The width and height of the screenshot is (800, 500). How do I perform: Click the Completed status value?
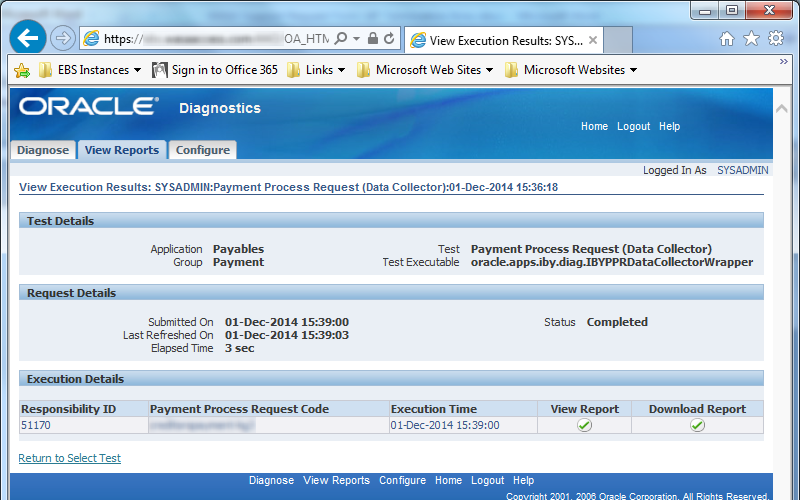pos(617,322)
